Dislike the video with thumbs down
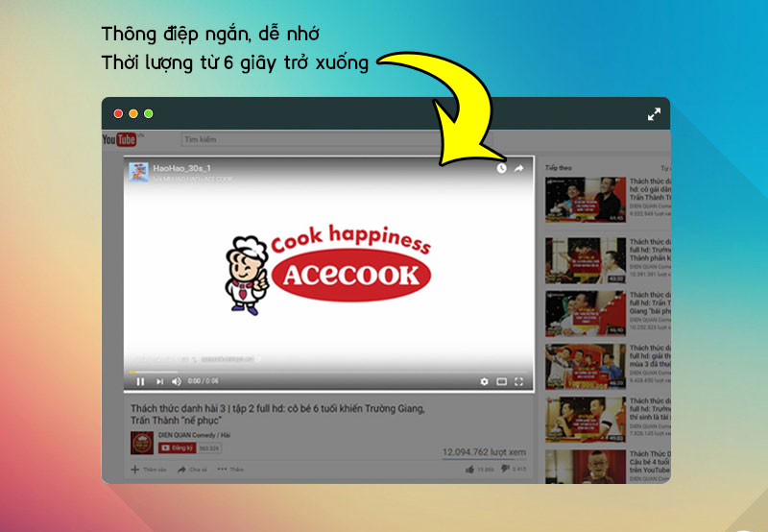Viewport: 768px width, 532px height. click(506, 470)
